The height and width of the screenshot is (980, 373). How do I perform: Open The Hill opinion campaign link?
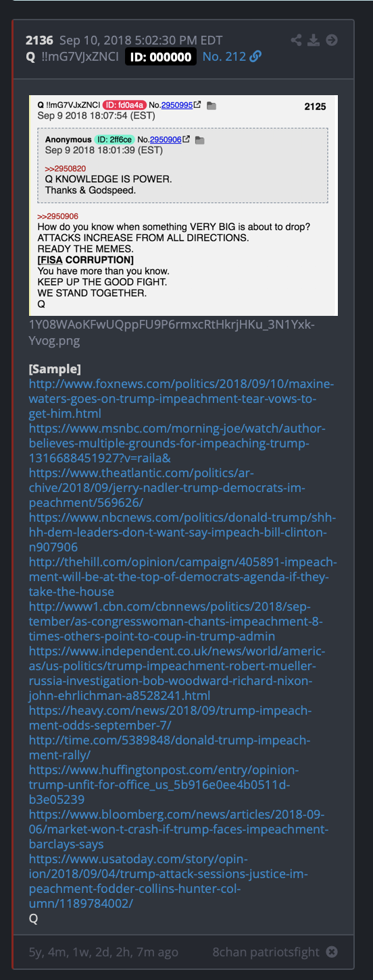click(183, 576)
